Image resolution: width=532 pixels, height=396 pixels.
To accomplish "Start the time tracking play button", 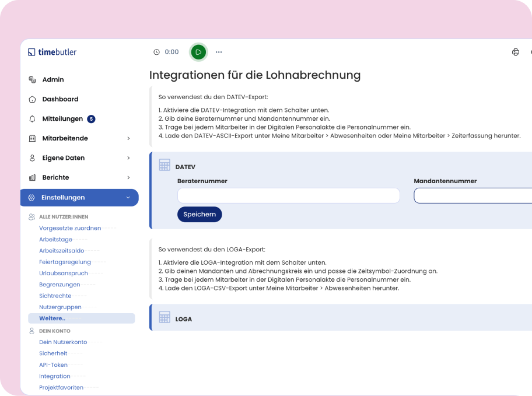I will pyautogui.click(x=198, y=52).
